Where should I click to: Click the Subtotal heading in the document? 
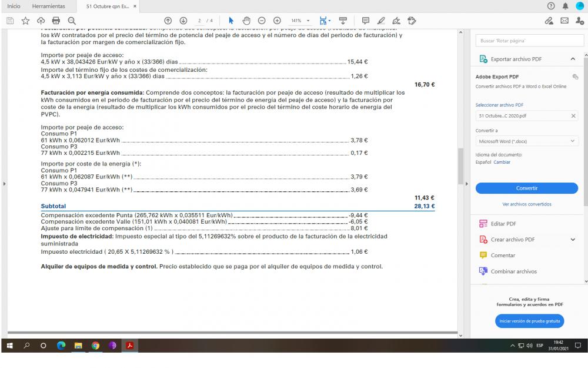54,206
